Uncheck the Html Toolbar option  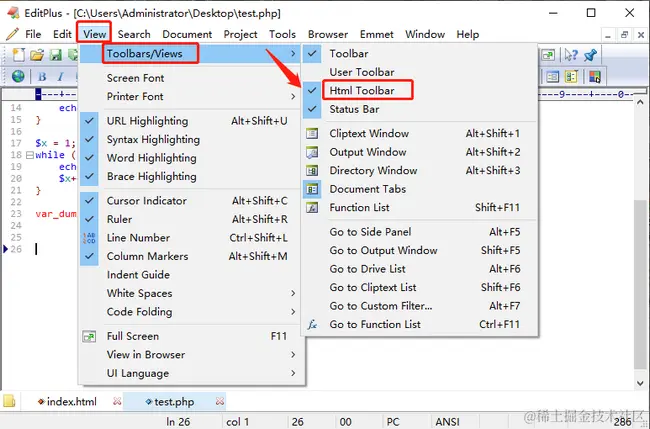click(x=420, y=90)
